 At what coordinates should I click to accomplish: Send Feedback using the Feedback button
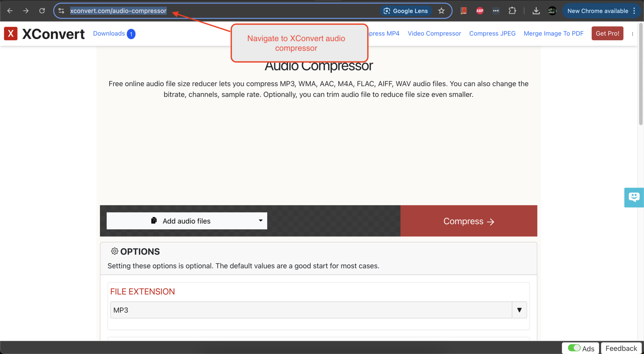tap(621, 348)
